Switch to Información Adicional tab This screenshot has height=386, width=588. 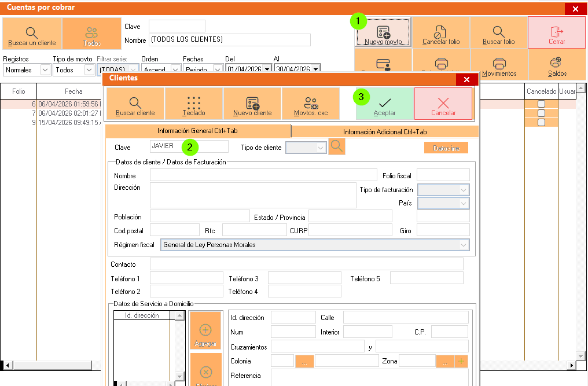(385, 132)
